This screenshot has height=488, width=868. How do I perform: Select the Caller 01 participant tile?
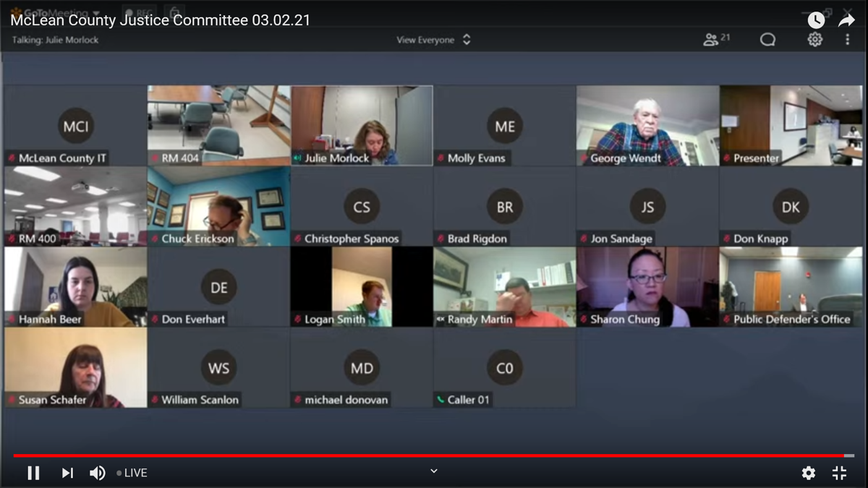tap(504, 367)
